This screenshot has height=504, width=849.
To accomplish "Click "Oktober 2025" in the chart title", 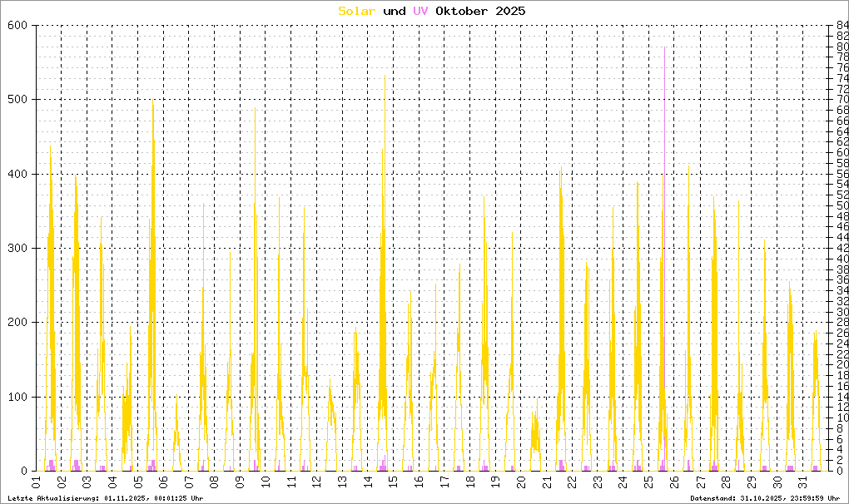I will click(x=480, y=11).
